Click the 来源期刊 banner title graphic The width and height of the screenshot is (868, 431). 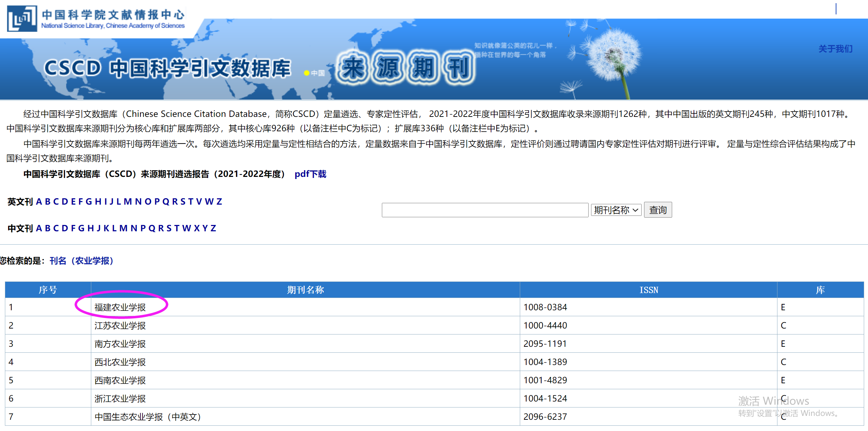coord(405,68)
